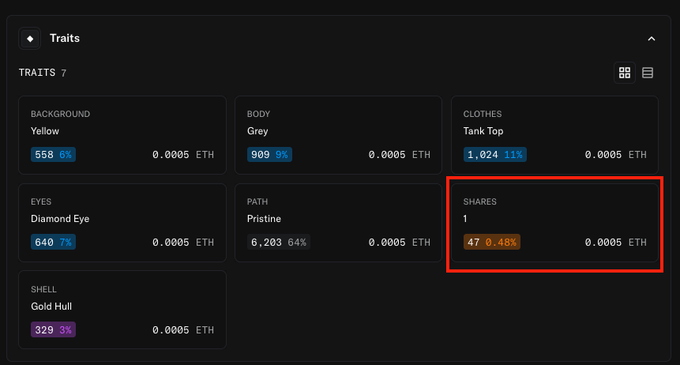Open the Shell Gold Hull trait card
Image resolution: width=680 pixels, height=365 pixels.
click(122, 310)
